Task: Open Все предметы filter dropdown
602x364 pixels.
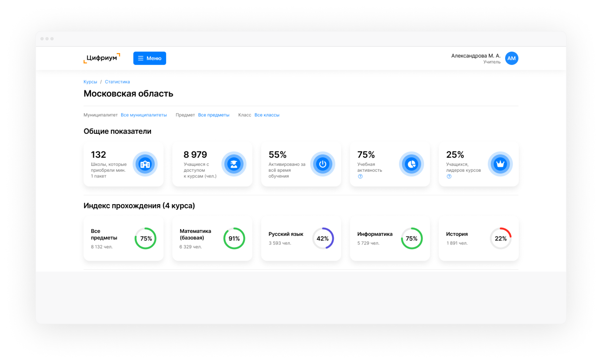Action: [214, 115]
